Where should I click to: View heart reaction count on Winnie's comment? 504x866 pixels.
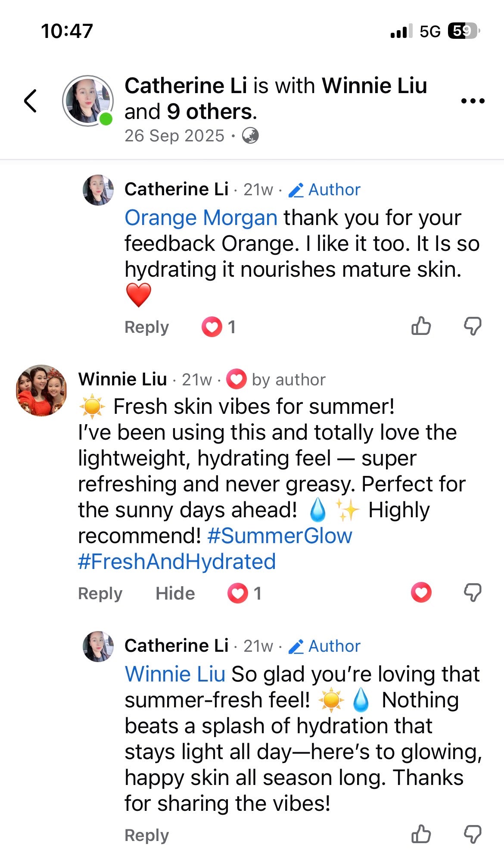245,593
